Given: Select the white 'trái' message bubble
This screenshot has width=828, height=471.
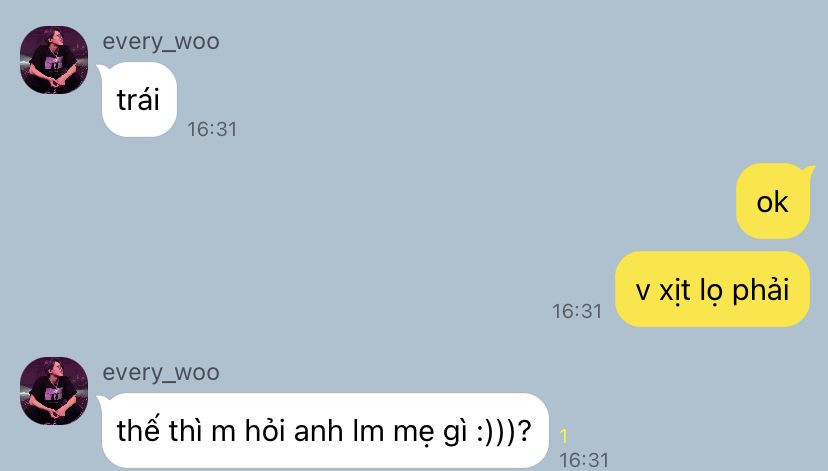Looking at the screenshot, I should point(139,99).
